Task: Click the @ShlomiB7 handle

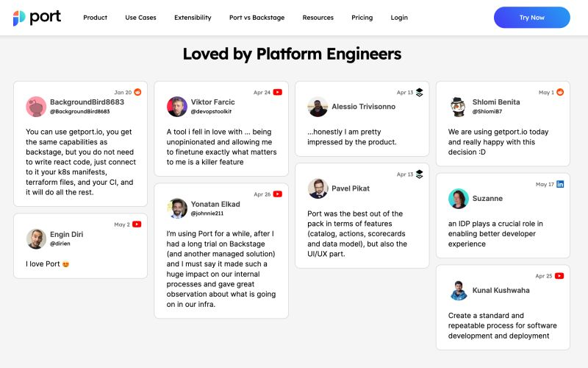Action: 487,112
